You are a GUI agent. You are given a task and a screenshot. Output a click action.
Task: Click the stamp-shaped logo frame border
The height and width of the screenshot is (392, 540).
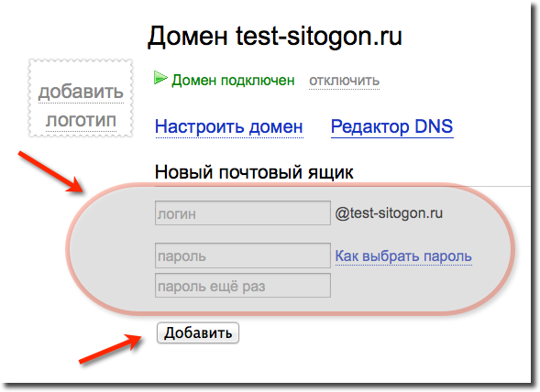81,62
